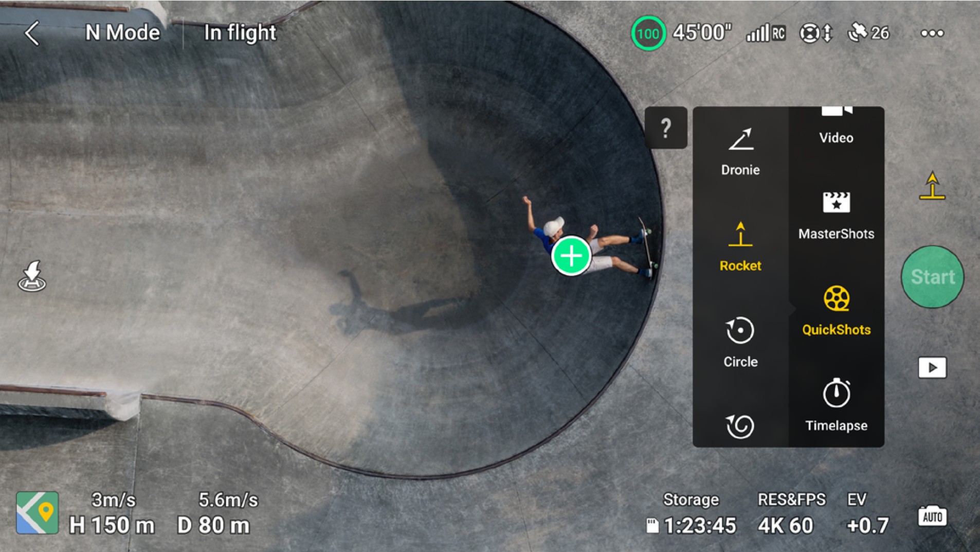The width and height of the screenshot is (980, 552).
Task: Open the N Mode flight mode status
Action: tap(122, 33)
